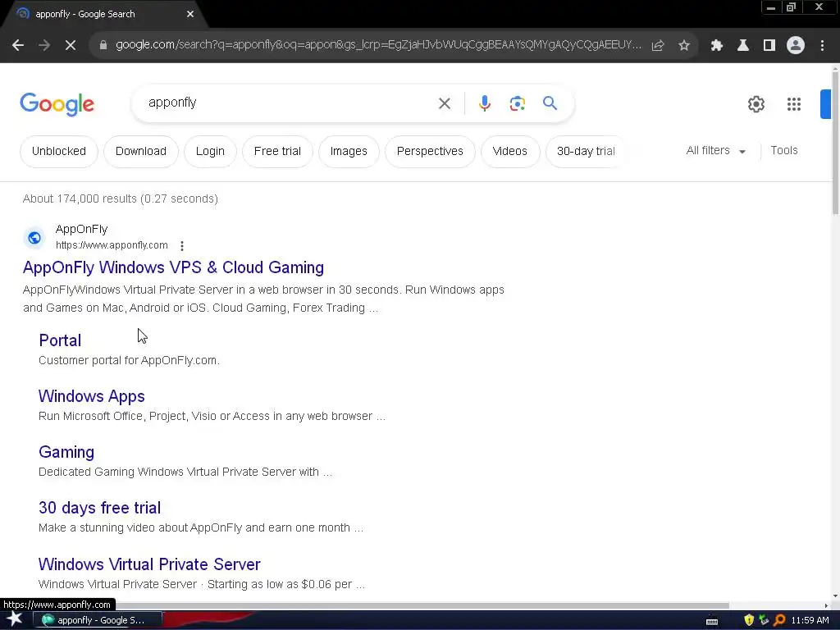Share this page icon in address bar
Image resolution: width=840 pixels, height=630 pixels.
(658, 46)
